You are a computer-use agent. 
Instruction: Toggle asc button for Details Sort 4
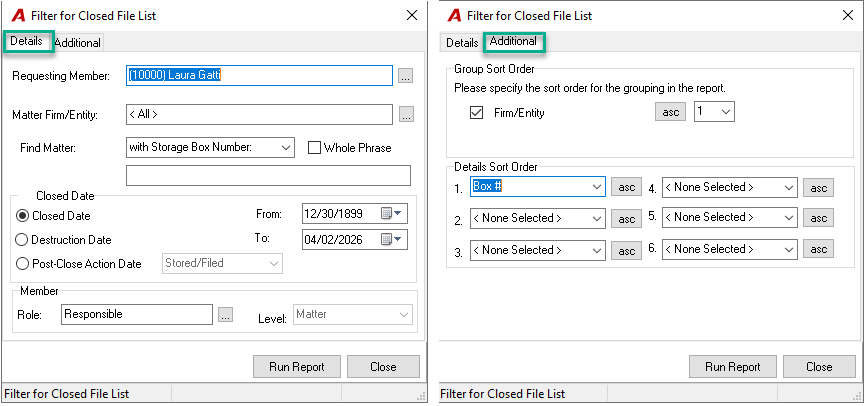(x=818, y=188)
